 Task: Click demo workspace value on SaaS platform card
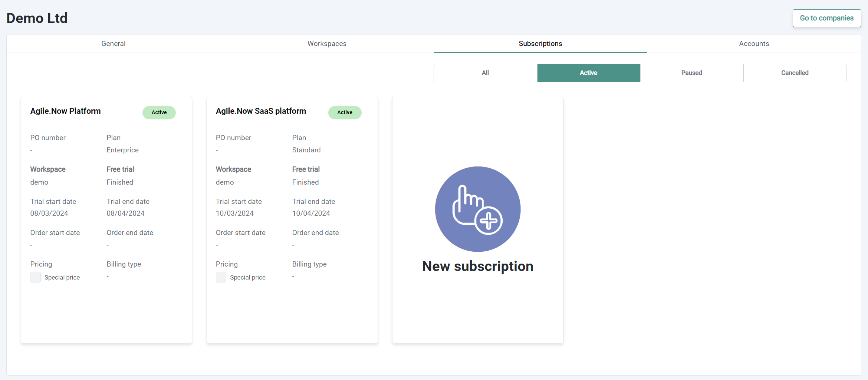pos(225,182)
